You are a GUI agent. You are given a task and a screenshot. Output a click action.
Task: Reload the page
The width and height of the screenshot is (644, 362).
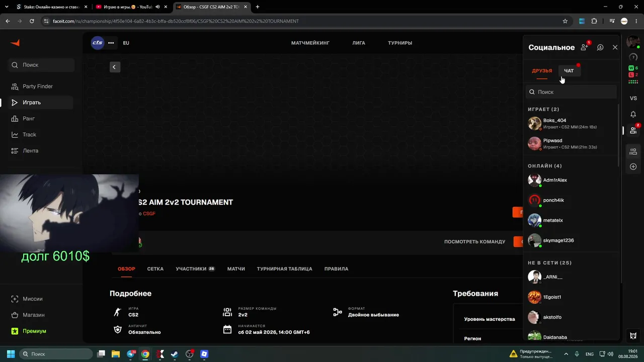pyautogui.click(x=32, y=21)
